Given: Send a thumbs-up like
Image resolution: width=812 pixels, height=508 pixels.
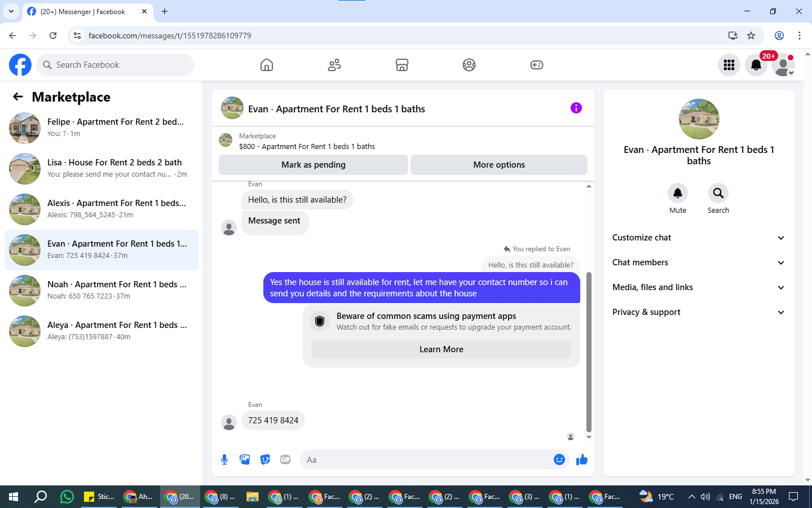Looking at the screenshot, I should point(582,459).
